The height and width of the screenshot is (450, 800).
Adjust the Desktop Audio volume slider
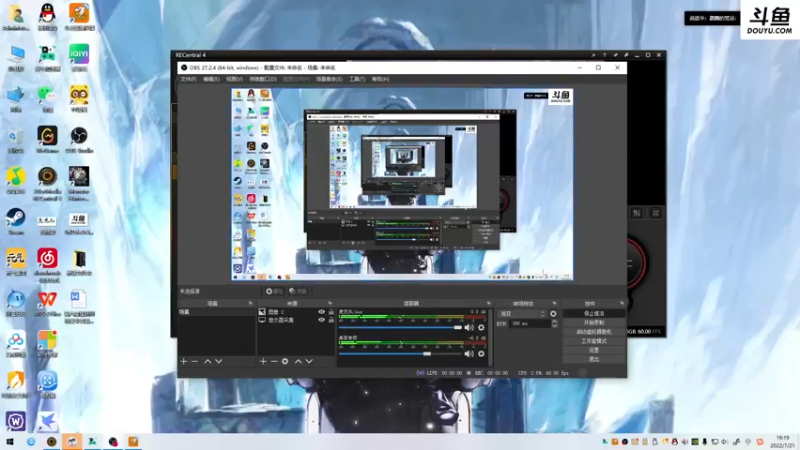click(x=401, y=354)
